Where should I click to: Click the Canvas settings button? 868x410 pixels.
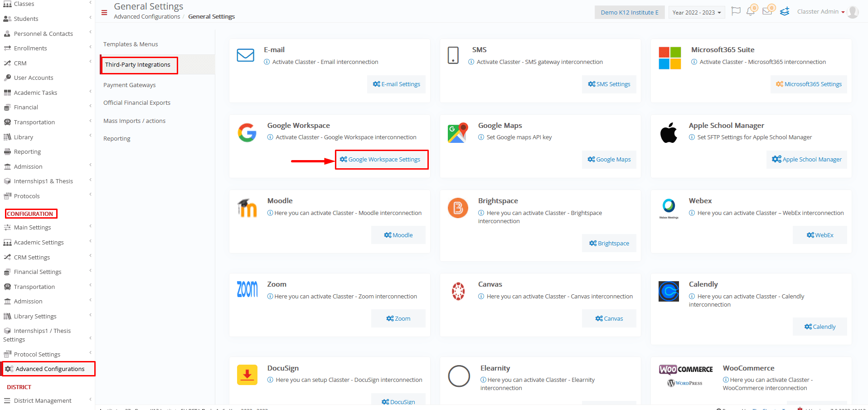tap(609, 318)
